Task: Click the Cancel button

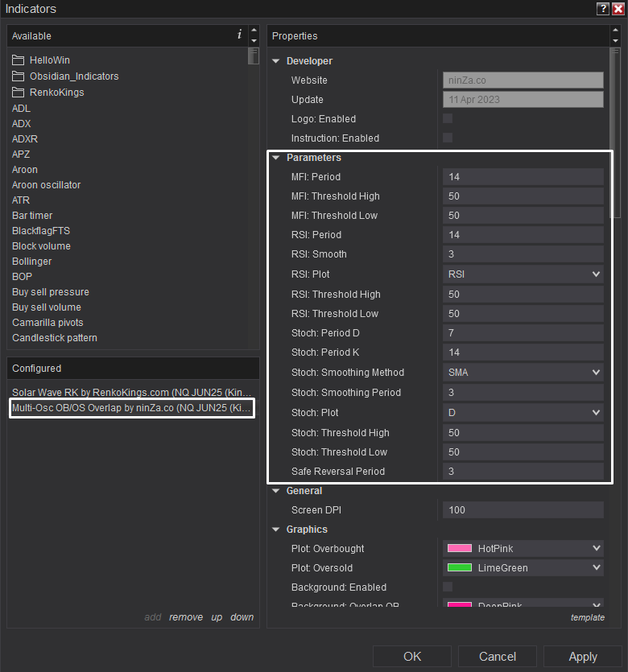Action: pos(498,656)
